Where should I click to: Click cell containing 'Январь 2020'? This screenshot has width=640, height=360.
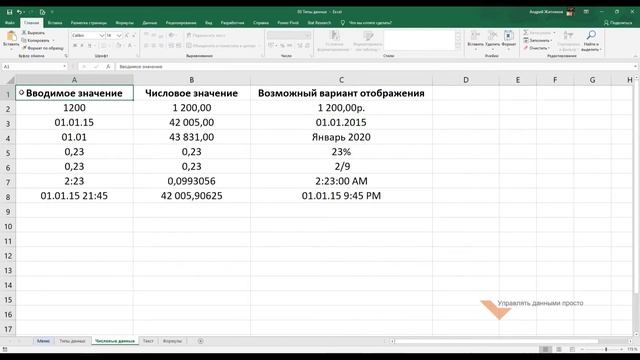point(341,137)
